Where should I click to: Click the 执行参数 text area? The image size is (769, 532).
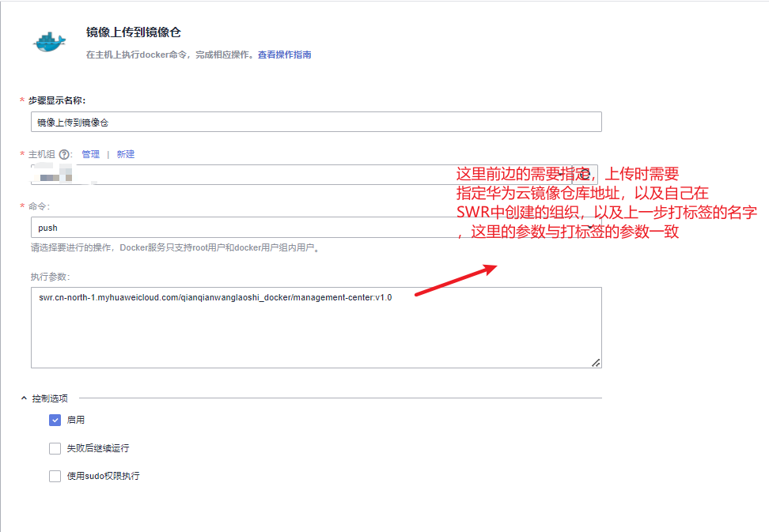pyautogui.click(x=316, y=328)
